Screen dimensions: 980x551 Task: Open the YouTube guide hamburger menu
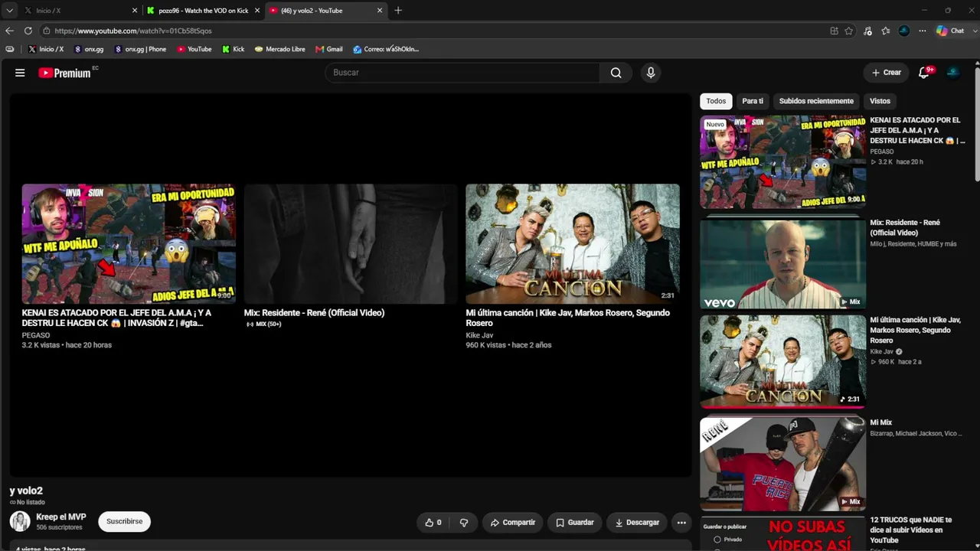[x=20, y=73]
